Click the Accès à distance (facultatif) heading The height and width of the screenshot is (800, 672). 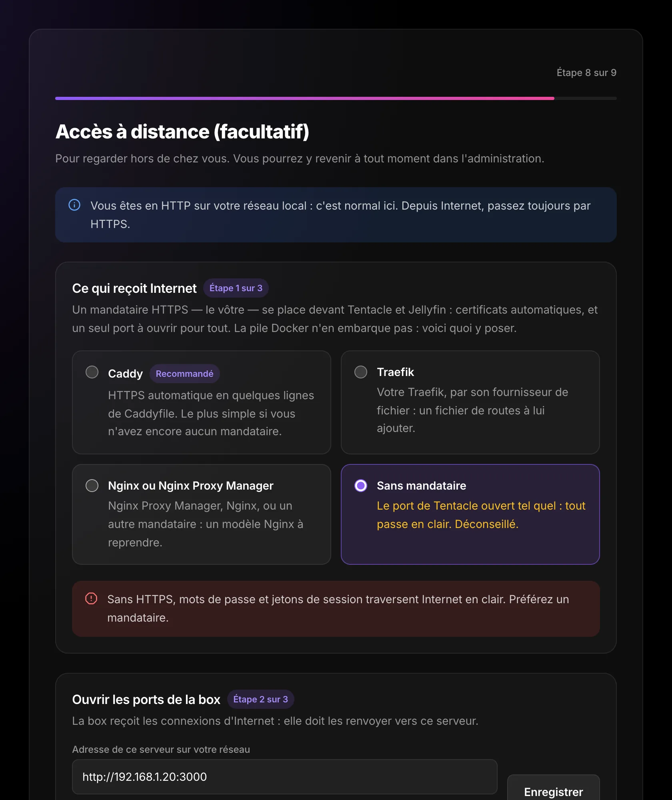[x=182, y=132]
